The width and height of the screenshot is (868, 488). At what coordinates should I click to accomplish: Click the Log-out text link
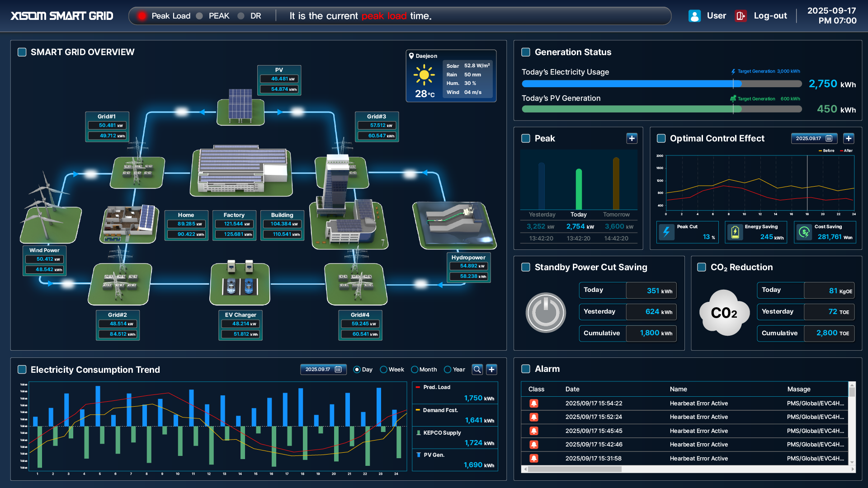[770, 16]
